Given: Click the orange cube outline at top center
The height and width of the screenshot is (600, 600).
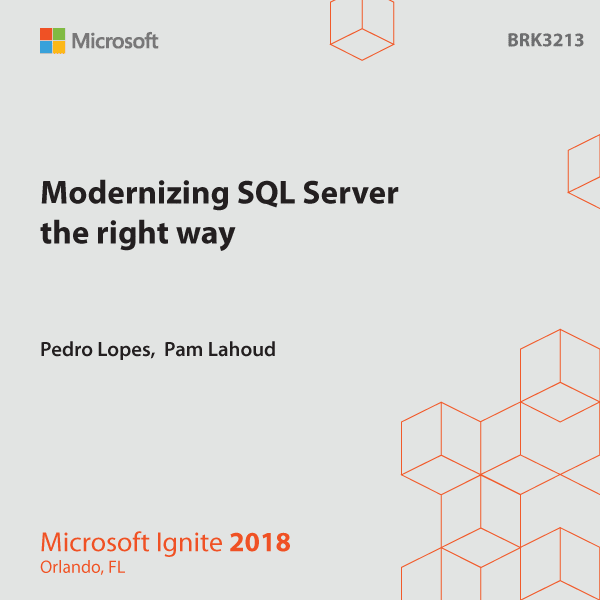Looking at the screenshot, I should [362, 30].
